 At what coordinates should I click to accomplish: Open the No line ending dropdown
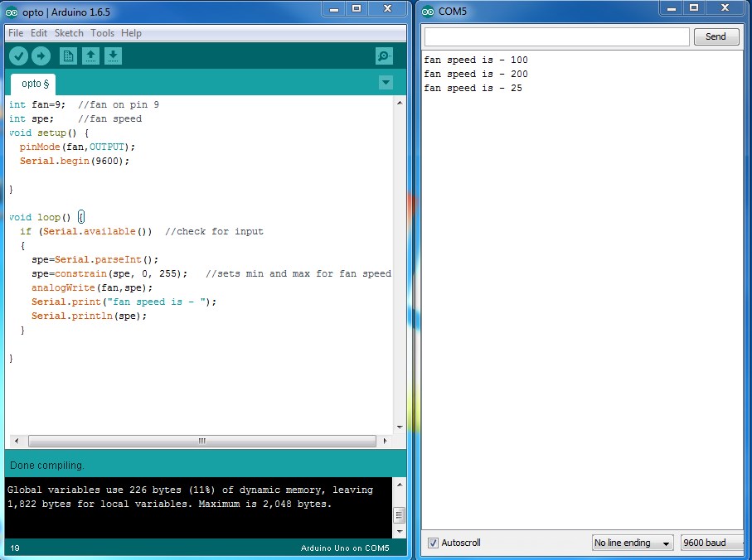pyautogui.click(x=633, y=543)
